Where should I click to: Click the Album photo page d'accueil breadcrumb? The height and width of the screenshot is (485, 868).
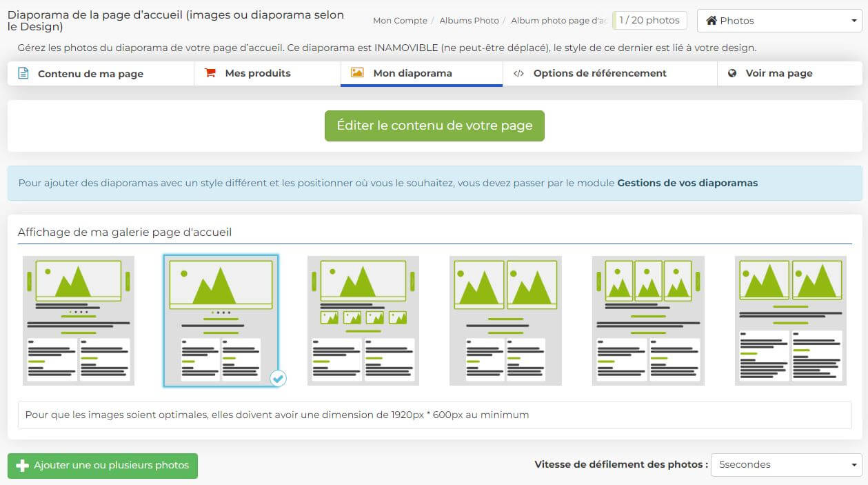coord(558,21)
